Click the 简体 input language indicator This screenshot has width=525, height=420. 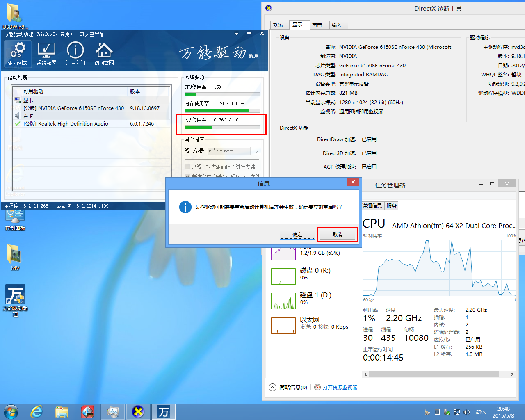[x=481, y=412]
